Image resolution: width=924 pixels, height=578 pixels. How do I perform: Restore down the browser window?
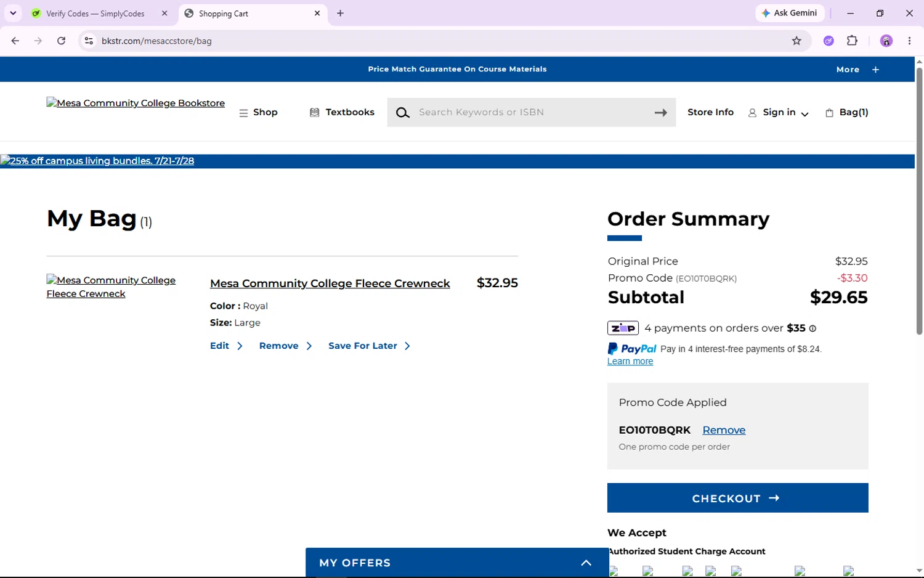coord(880,13)
